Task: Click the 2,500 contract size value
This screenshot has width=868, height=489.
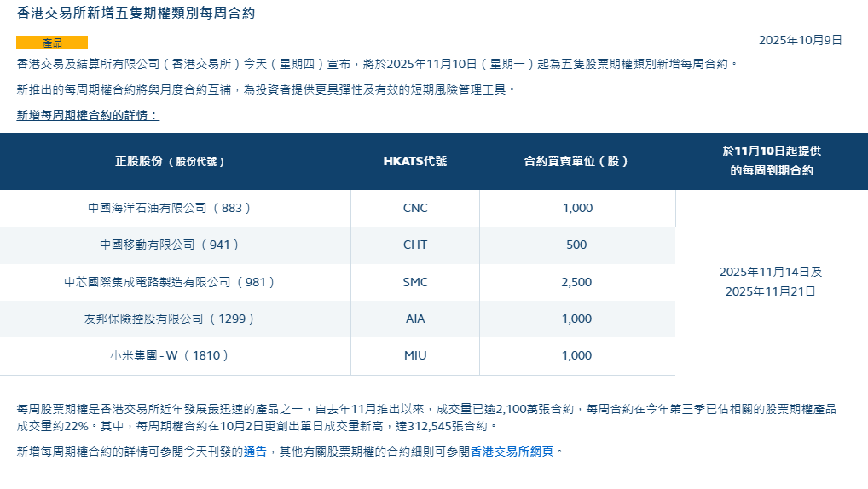Action: (x=576, y=282)
